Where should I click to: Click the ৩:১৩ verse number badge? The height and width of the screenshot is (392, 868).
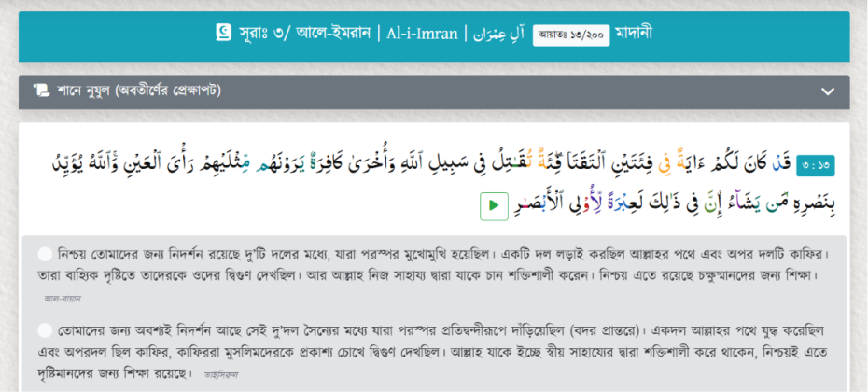[816, 167]
